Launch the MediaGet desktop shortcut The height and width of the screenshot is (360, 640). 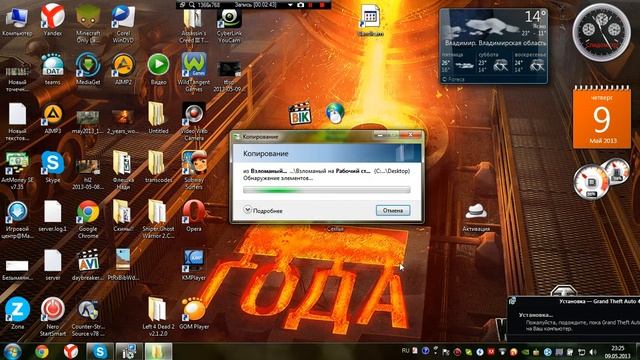coord(88,65)
